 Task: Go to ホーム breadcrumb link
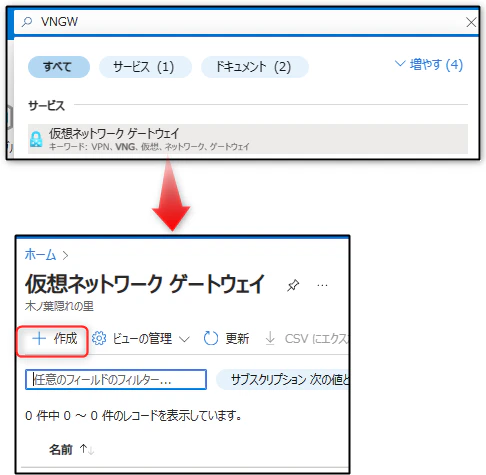coord(40,255)
